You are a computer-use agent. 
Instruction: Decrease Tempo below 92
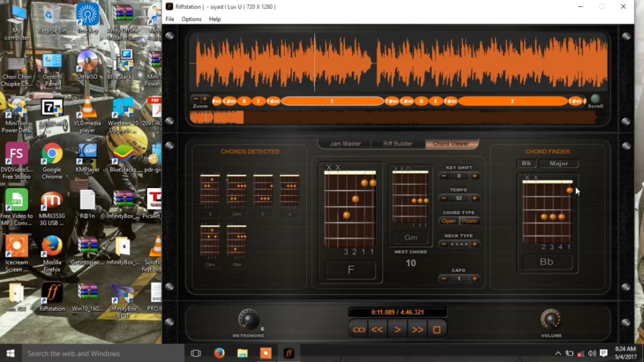pos(444,198)
